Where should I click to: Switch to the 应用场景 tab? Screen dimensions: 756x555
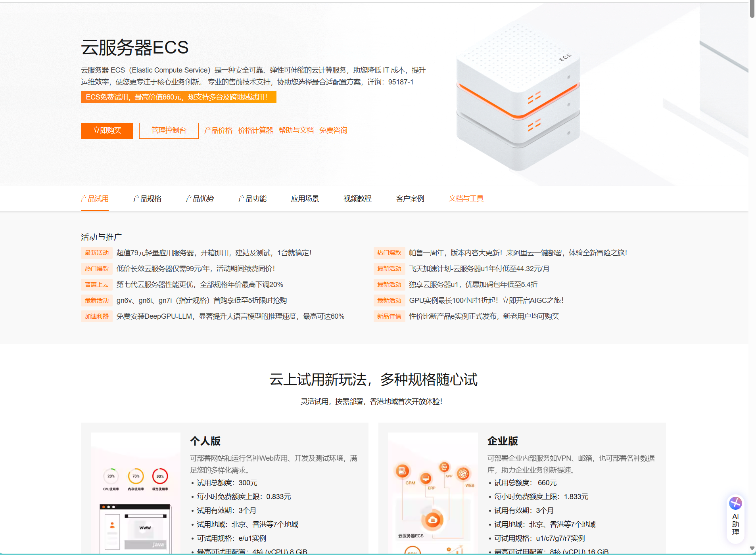click(x=305, y=199)
